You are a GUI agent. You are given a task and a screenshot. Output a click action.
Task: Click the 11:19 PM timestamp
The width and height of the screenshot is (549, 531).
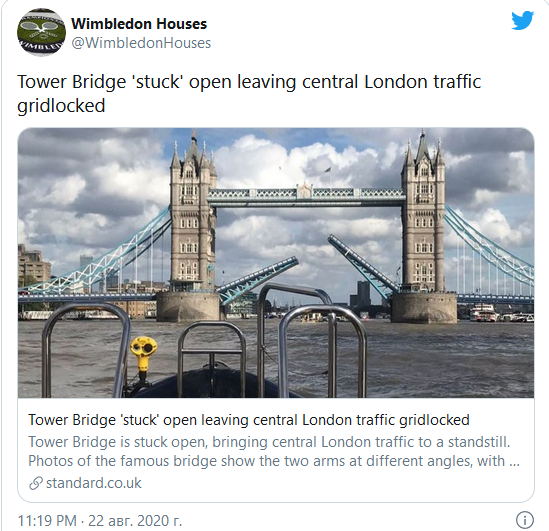pyautogui.click(x=47, y=520)
